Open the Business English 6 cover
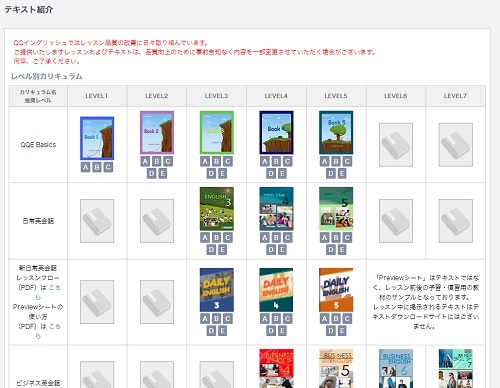Screen dimensions: 500x388 (x=396, y=369)
